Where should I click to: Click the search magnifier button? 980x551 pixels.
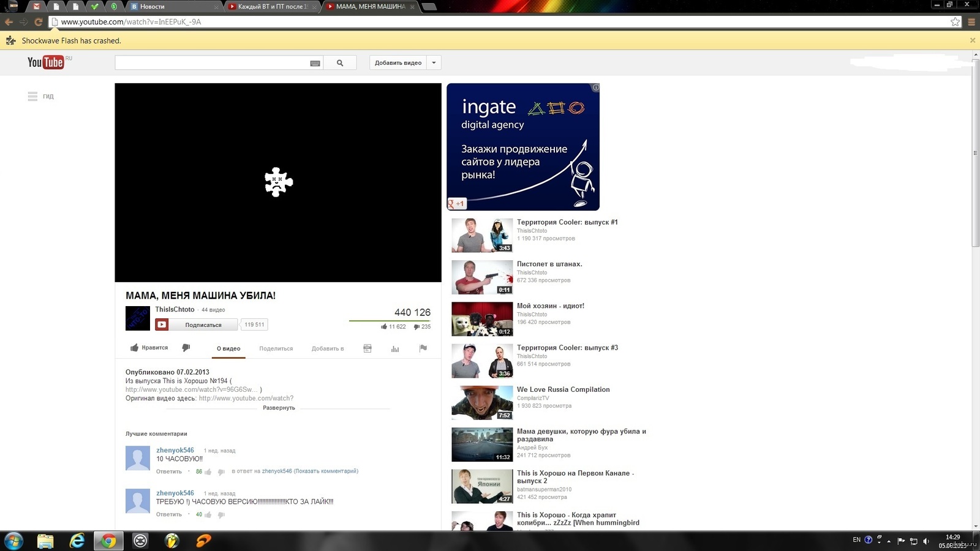[340, 62]
